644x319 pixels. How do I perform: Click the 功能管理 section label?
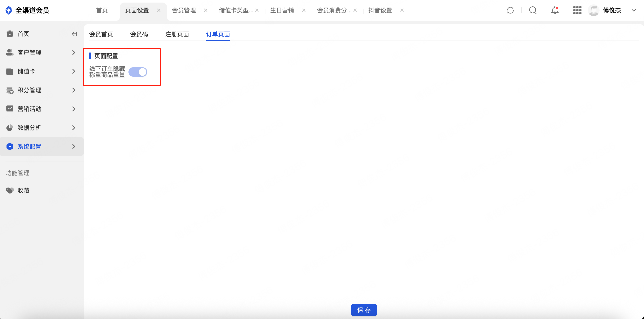[17, 173]
